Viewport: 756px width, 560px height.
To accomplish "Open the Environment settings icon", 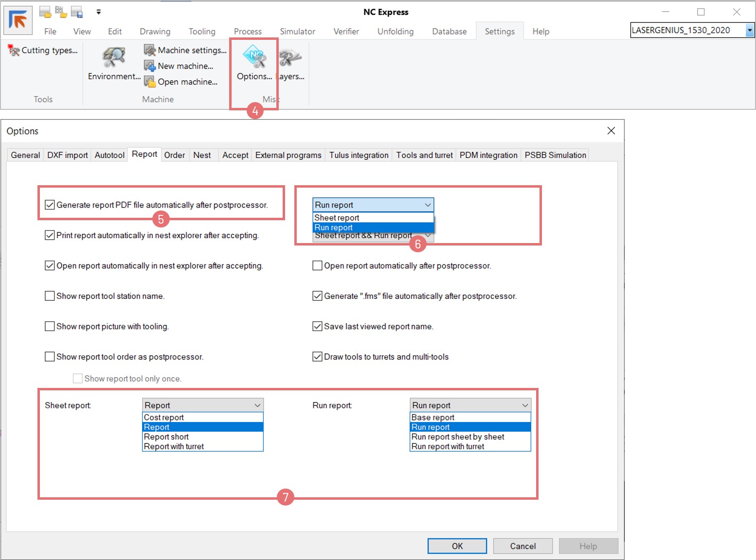I will [114, 58].
